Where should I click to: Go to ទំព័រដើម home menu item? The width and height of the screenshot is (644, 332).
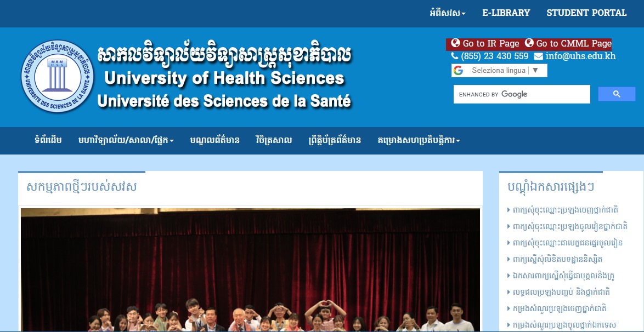click(x=48, y=140)
